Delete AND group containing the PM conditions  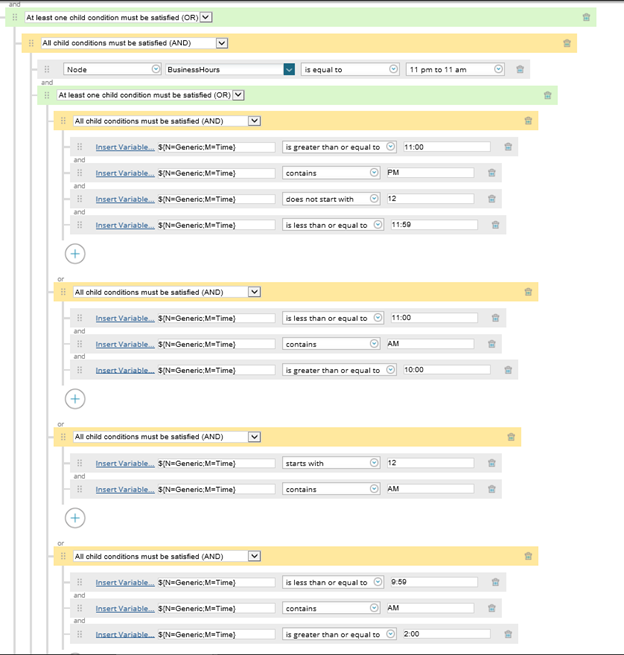[528, 121]
